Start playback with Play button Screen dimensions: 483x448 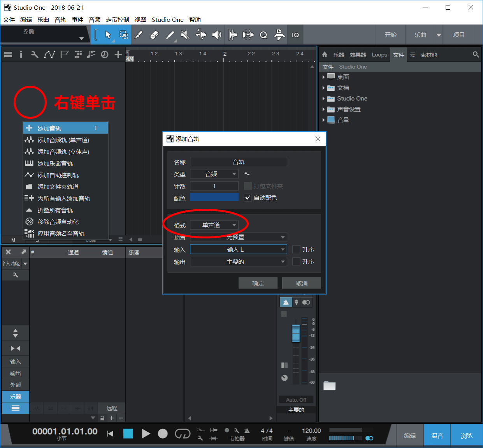146,434
